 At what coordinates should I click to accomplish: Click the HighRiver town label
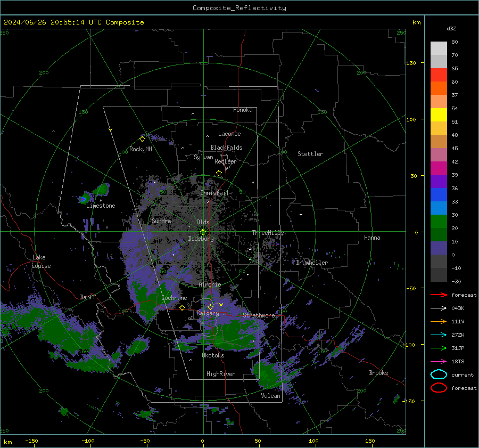[x=221, y=374]
